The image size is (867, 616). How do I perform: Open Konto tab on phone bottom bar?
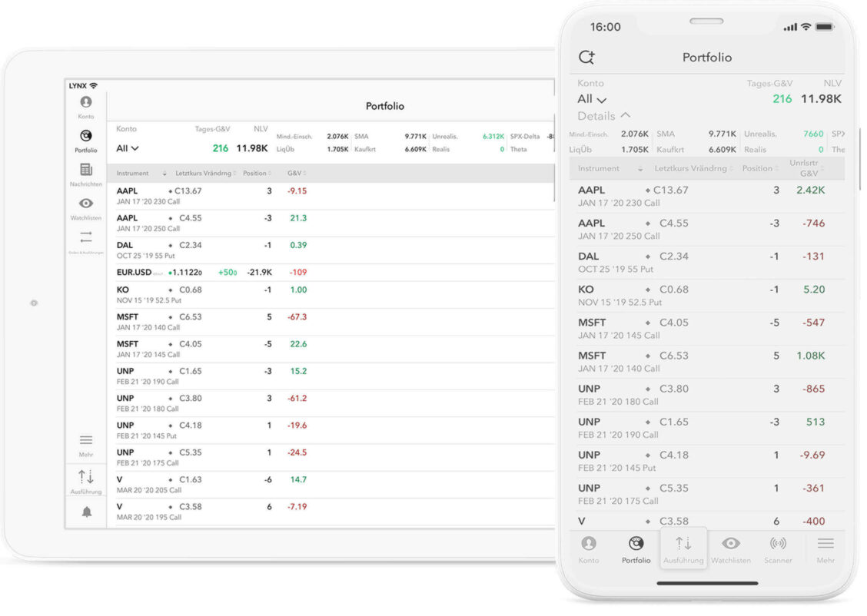click(589, 550)
